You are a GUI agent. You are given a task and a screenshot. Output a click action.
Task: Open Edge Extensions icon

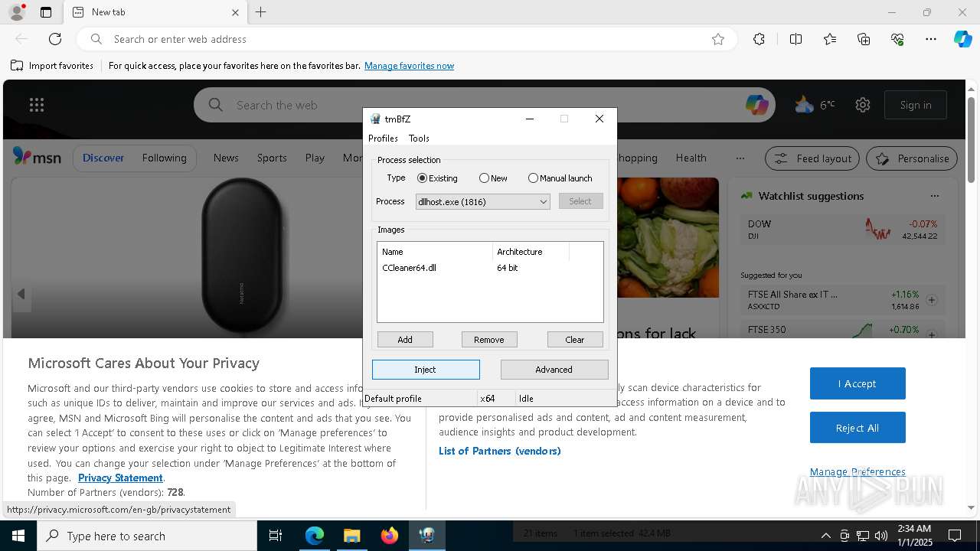(x=759, y=39)
